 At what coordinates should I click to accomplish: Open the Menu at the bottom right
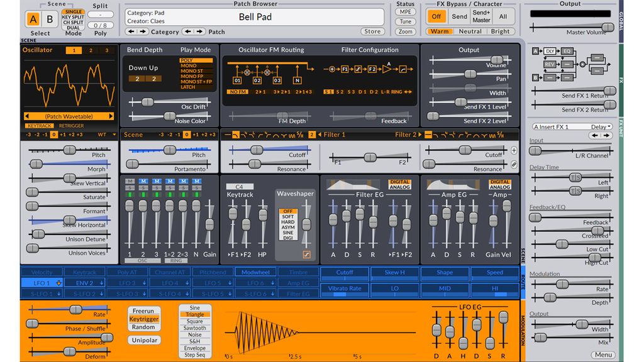pyautogui.click(x=602, y=354)
